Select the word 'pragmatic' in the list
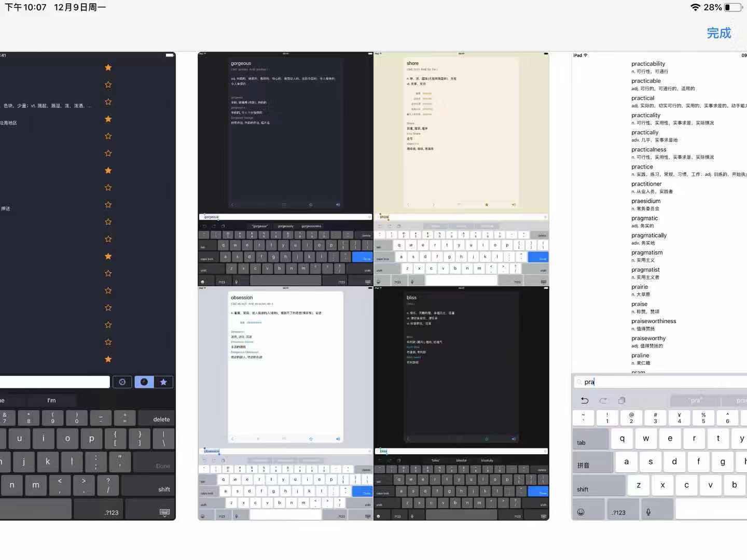Screen dimensions: 747x560 pyautogui.click(x=644, y=218)
